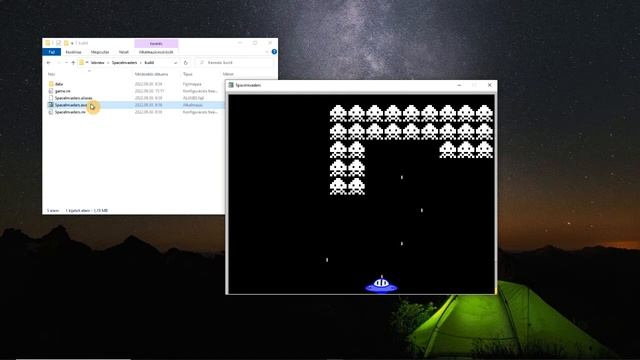Sort files by the Név column header
The width and height of the screenshot is (640, 360).
point(51,74)
